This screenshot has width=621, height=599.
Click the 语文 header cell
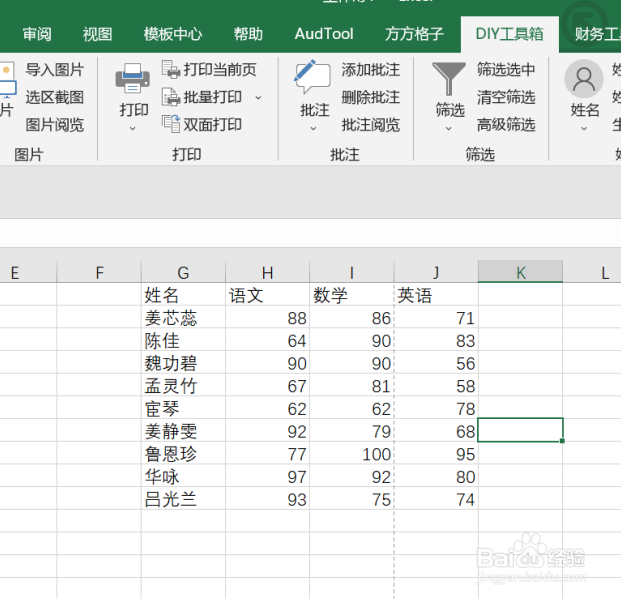coord(267,294)
